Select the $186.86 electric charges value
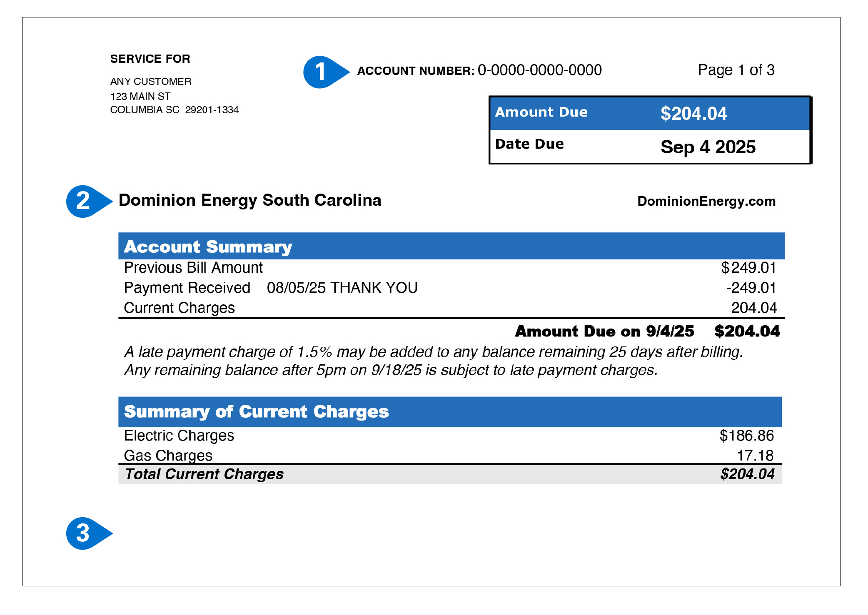 746,436
